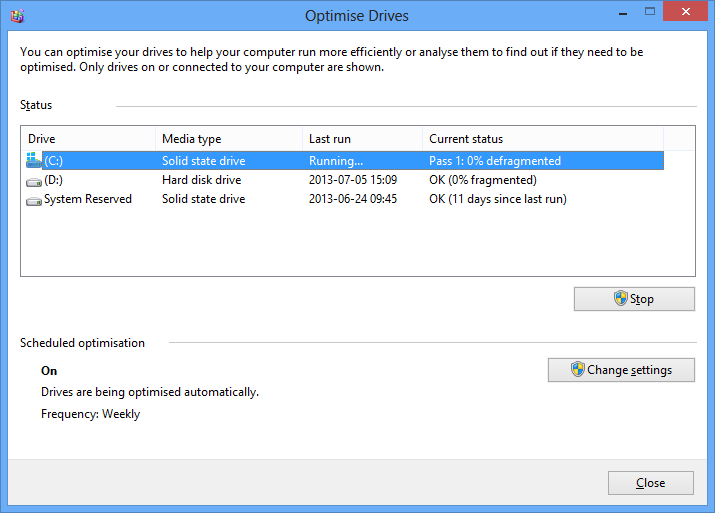Sort by Current status column header
Viewport: 715px width, 513px height.
(x=543, y=139)
